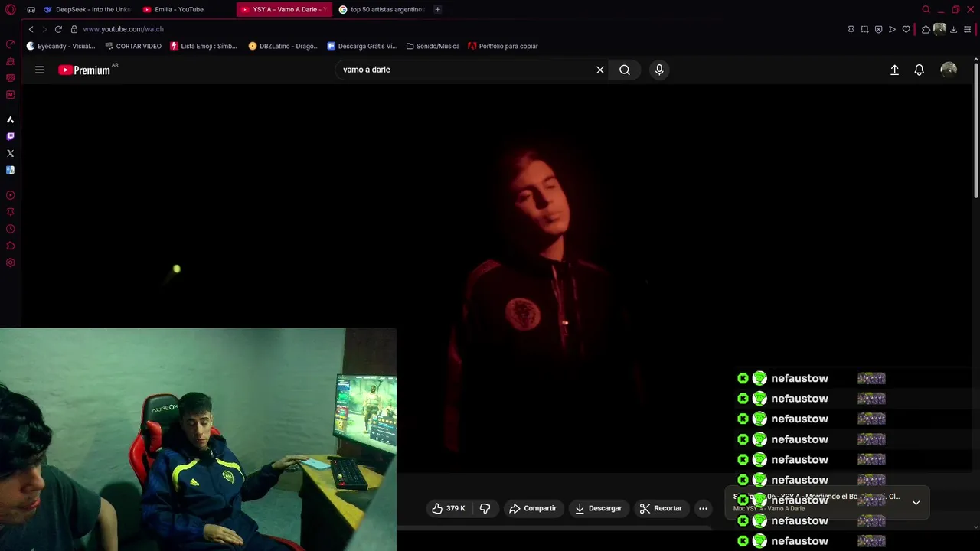This screenshot has width=980, height=551.
Task: Open Lista Emoji bookmark
Action: (x=204, y=46)
